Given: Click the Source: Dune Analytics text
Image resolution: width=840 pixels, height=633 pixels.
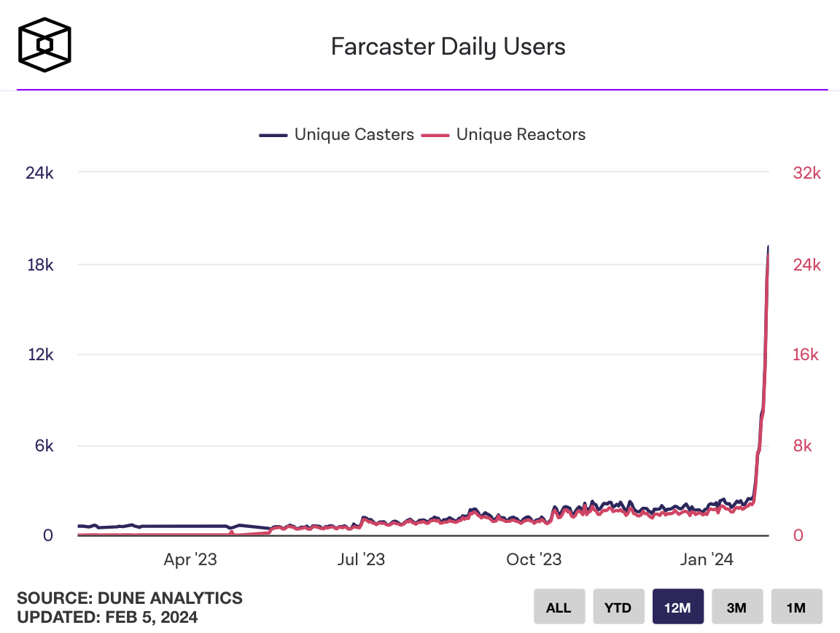Looking at the screenshot, I should (x=130, y=597).
